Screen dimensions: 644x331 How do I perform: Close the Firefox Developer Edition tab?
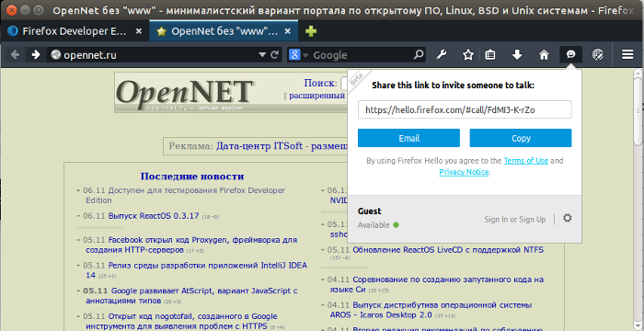[139, 31]
